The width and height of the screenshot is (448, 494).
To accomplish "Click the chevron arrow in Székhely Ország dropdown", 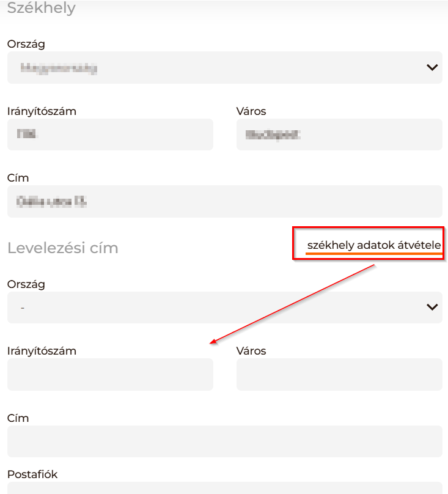I will pyautogui.click(x=432, y=67).
